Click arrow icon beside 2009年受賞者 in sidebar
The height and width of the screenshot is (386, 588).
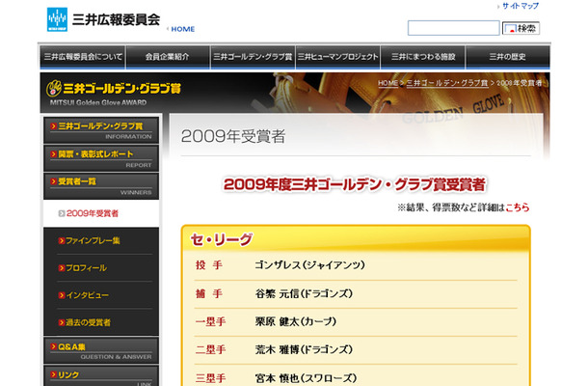click(x=62, y=213)
